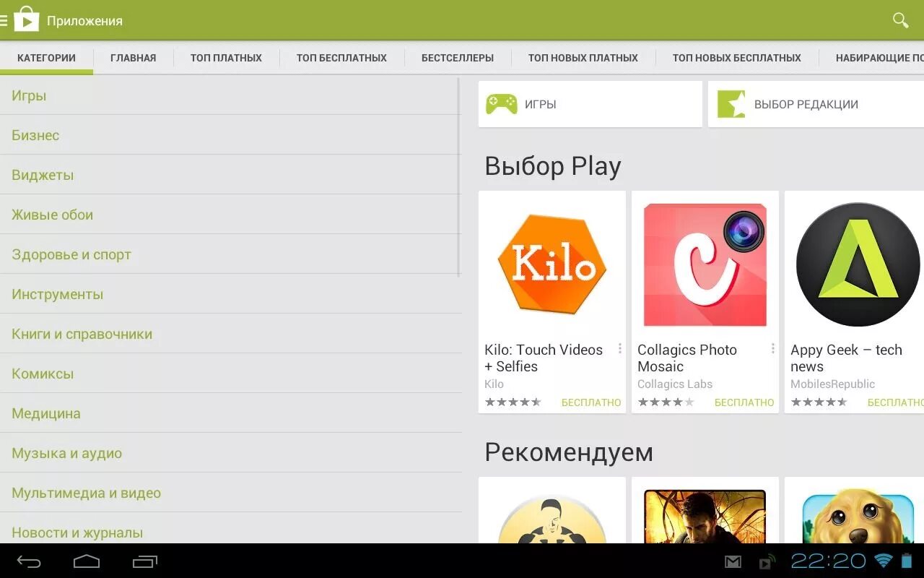This screenshot has width=924, height=578.
Task: Click БЕСПЛАТНО on the Collagics card
Action: 744,402
